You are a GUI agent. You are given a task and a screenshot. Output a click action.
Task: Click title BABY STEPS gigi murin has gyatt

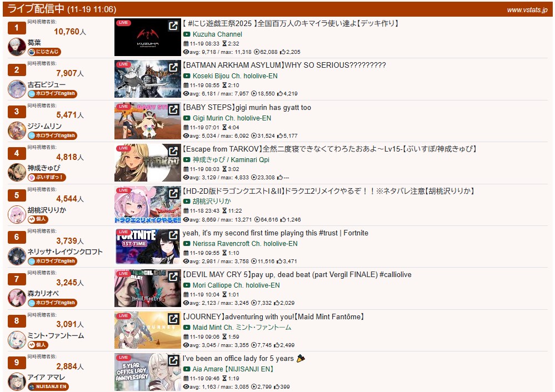[247, 108]
